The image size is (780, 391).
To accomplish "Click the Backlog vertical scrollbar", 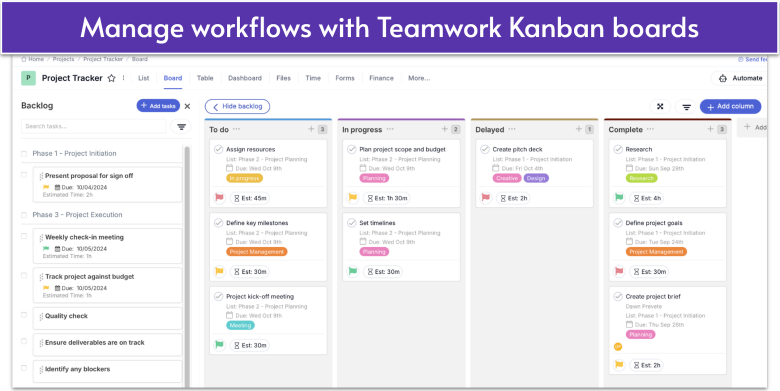I will (x=187, y=266).
